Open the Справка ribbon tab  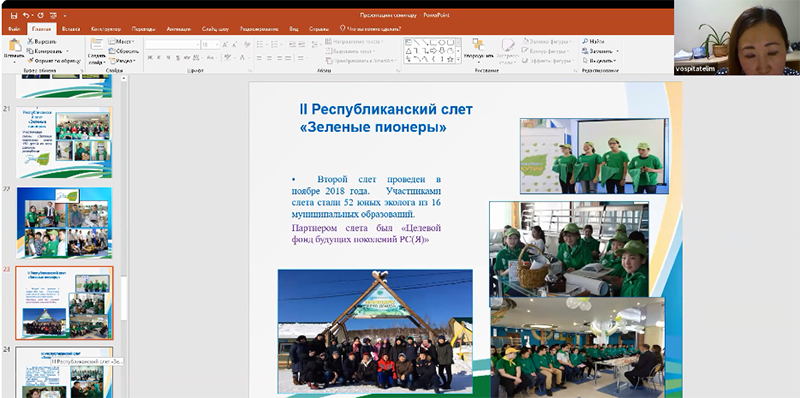[319, 29]
